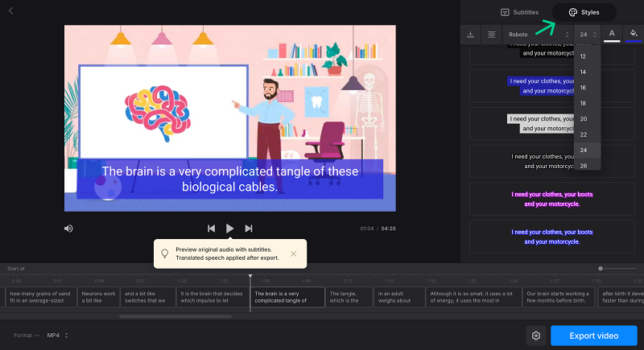Viewport: 644px width, 350px height.
Task: Select font size 24 in list
Action: coord(588,150)
